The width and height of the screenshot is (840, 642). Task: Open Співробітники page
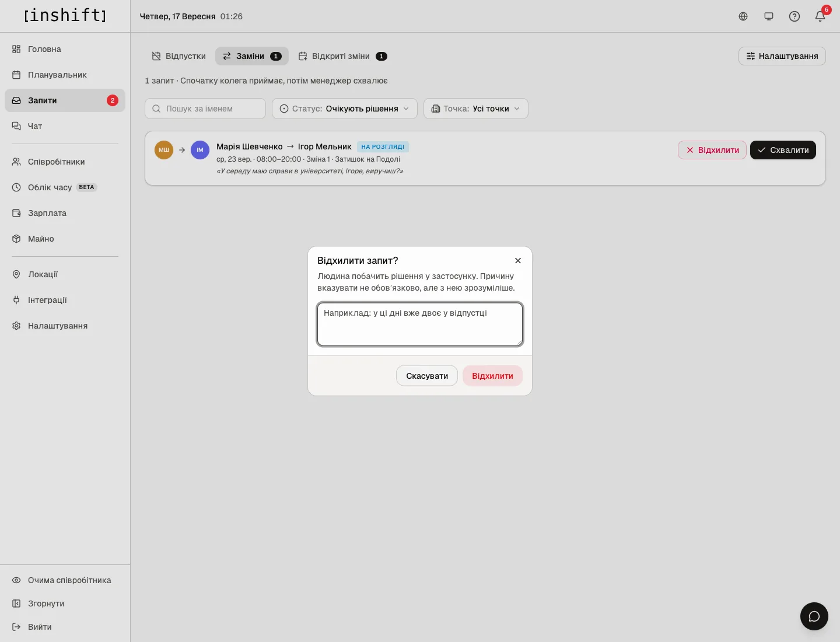pyautogui.click(x=65, y=162)
